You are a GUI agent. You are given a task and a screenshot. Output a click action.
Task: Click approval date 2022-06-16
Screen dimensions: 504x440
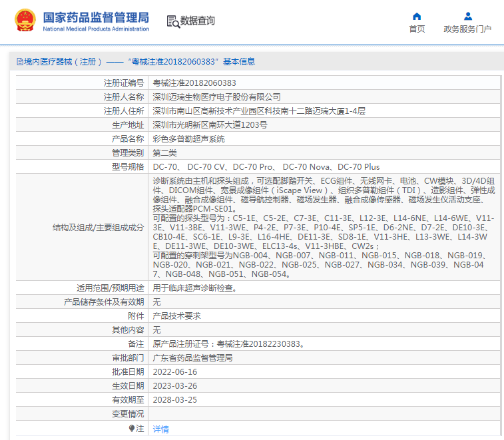pos(175,372)
